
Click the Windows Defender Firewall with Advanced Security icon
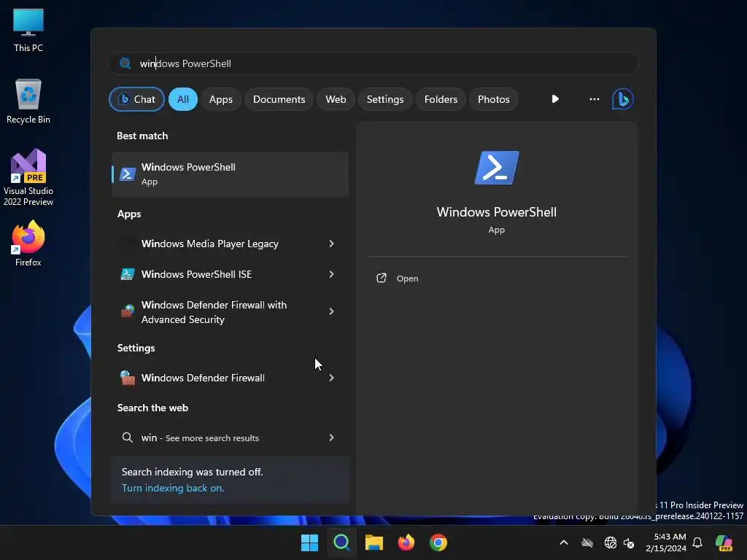pos(127,311)
